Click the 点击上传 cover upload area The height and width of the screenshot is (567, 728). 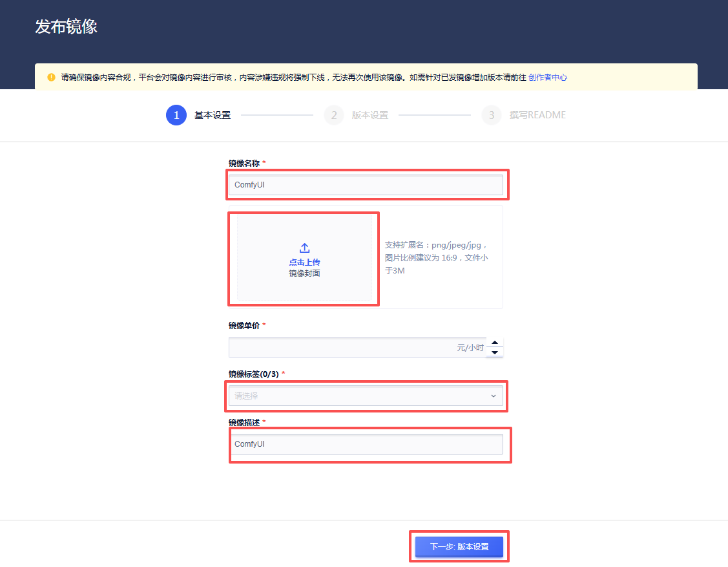[304, 259]
